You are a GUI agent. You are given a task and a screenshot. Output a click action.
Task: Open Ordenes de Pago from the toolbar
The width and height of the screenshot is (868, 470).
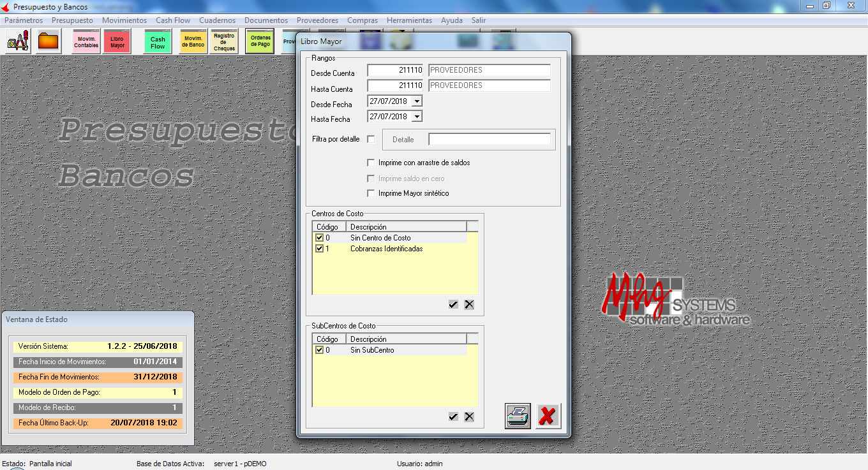[260, 41]
